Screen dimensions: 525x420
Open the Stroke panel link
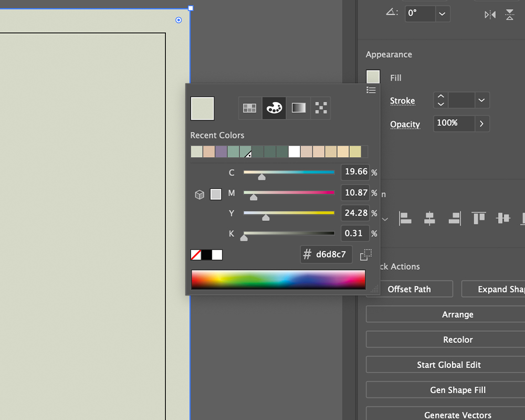pos(403,101)
